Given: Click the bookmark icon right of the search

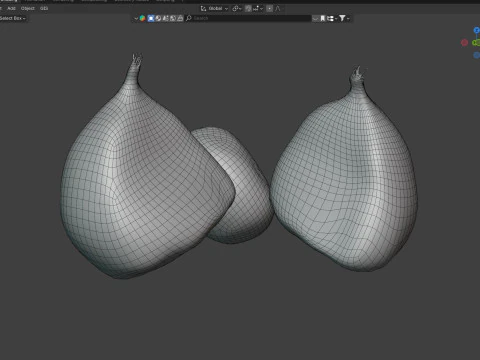Looking at the screenshot, I should [322, 18].
